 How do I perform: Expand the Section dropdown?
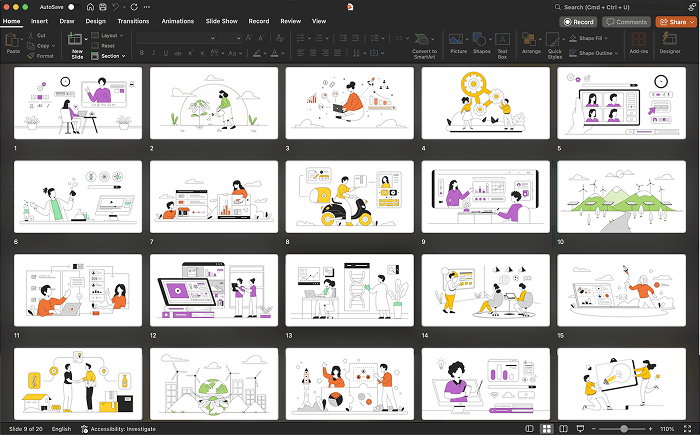coord(108,56)
